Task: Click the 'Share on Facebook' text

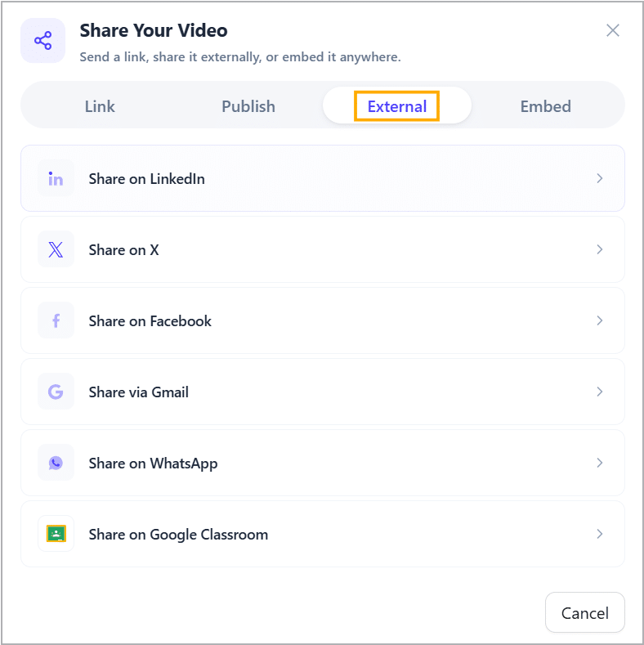Action: click(x=150, y=321)
